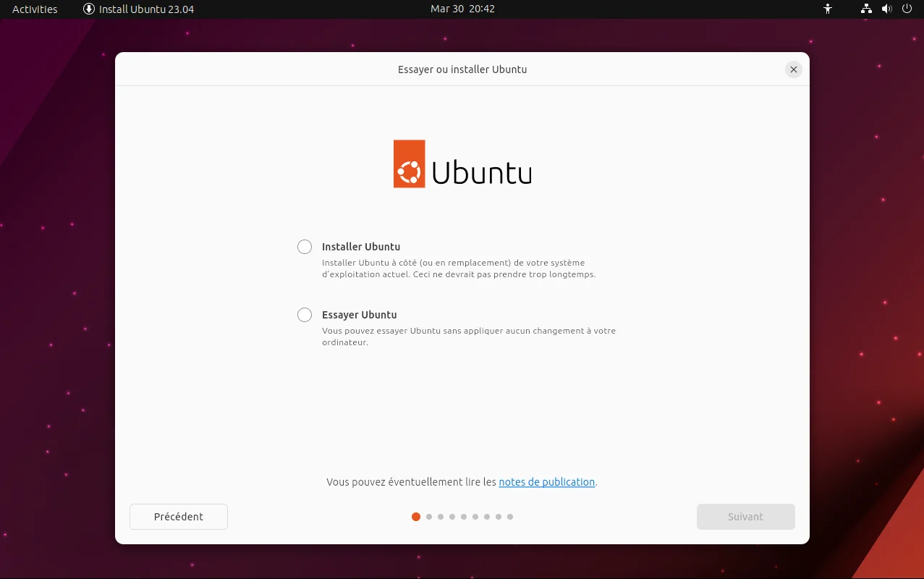Select the Essayer Ubuntu radio button

(x=305, y=315)
